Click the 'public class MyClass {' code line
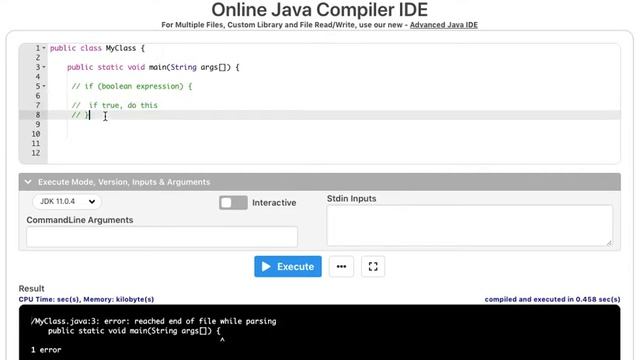Viewport: 640px width, 360px height. [x=97, y=48]
